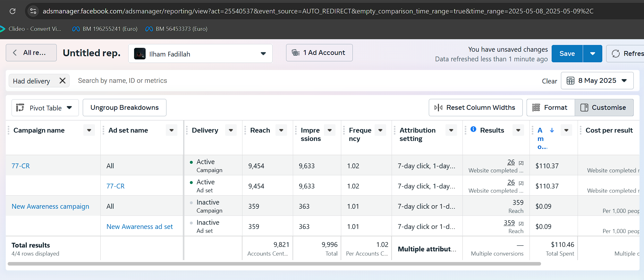Open New Awareness campaign link

[x=50, y=206]
